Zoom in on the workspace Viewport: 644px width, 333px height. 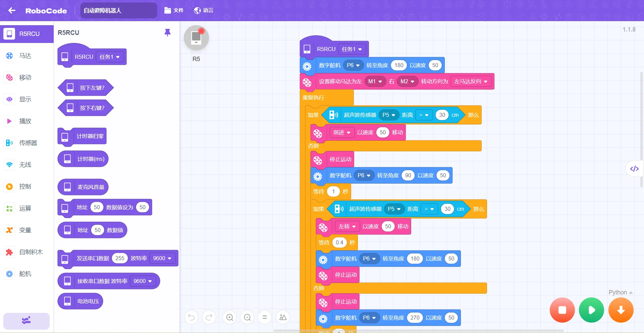(x=230, y=317)
